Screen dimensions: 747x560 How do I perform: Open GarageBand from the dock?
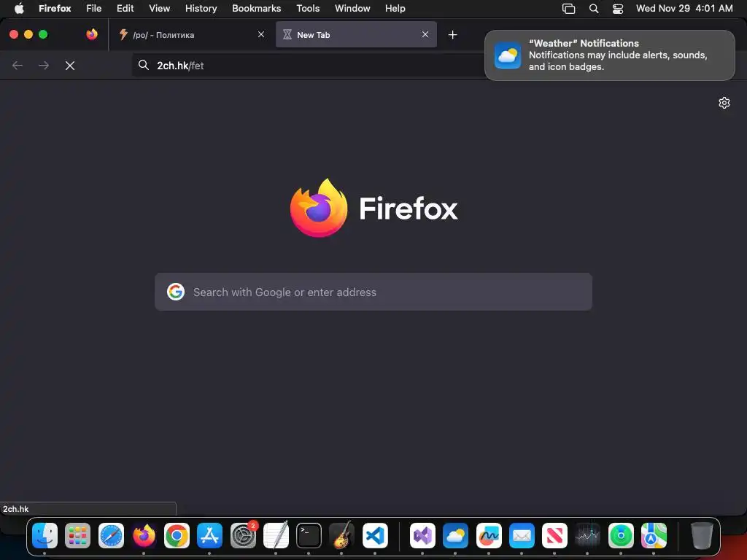pos(341,536)
